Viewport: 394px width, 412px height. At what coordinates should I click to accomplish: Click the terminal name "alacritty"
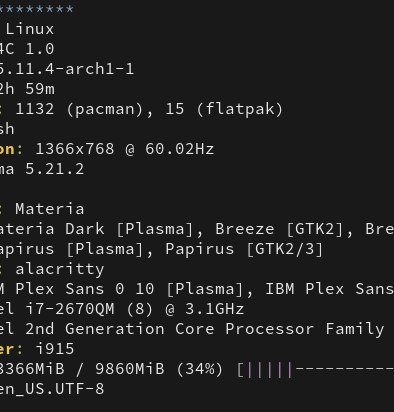(60, 269)
